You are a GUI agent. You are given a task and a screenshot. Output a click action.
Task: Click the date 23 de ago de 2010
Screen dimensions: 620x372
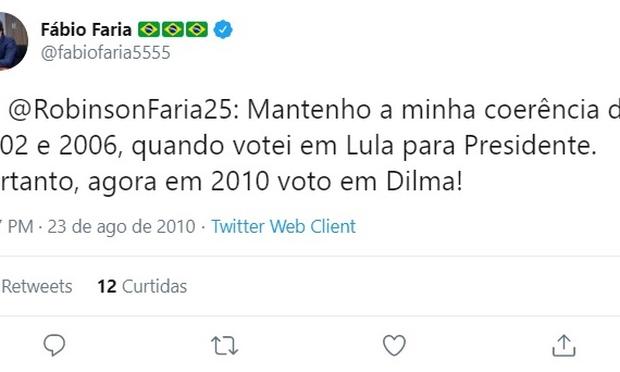pos(121,227)
